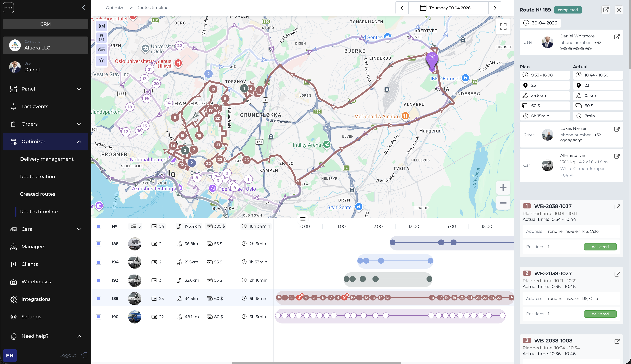The height and width of the screenshot is (364, 631).
Task: Toggle checkbox for route 188
Action: [x=99, y=244]
